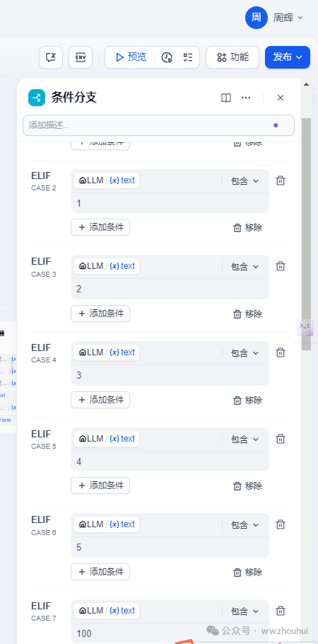Click the 添加描述 description input field
The height and width of the screenshot is (644, 318).
tap(158, 125)
